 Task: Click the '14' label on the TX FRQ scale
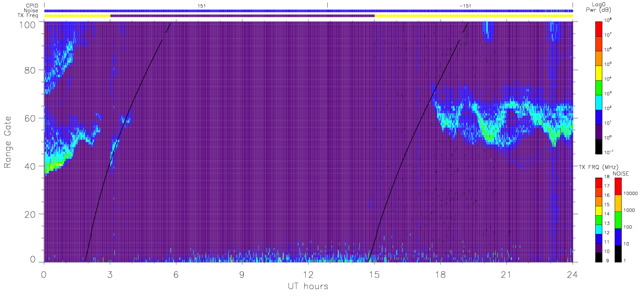607,215
